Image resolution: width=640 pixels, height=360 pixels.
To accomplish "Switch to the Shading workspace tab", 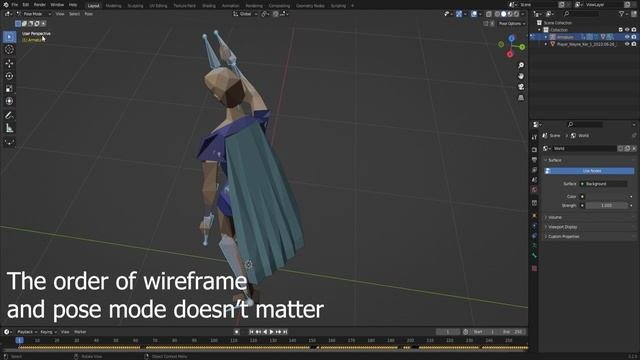I will point(209,6).
